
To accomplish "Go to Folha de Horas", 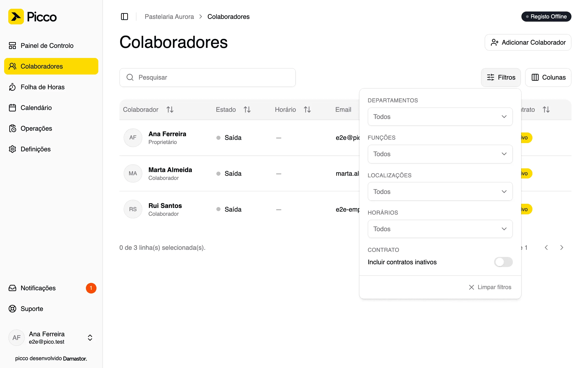I will [x=51, y=87].
